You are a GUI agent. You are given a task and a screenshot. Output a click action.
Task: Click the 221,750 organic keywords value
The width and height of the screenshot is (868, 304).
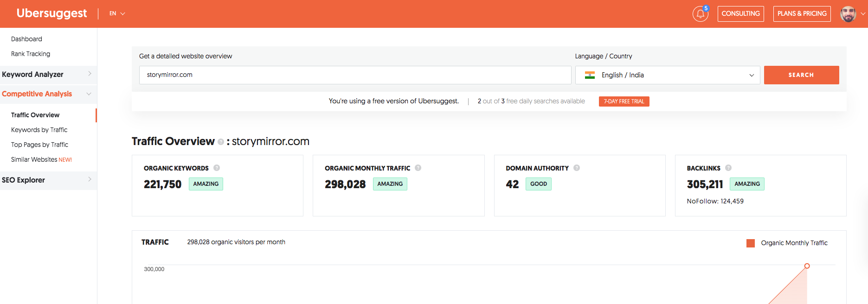click(162, 184)
